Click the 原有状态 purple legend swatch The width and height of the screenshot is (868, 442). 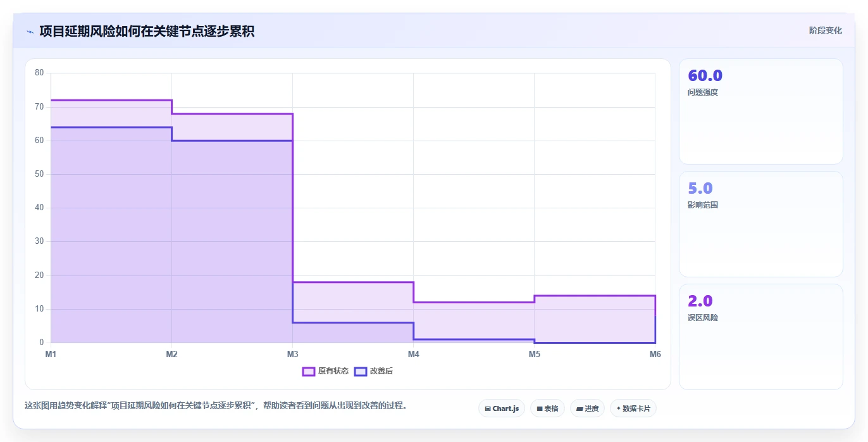coord(309,371)
